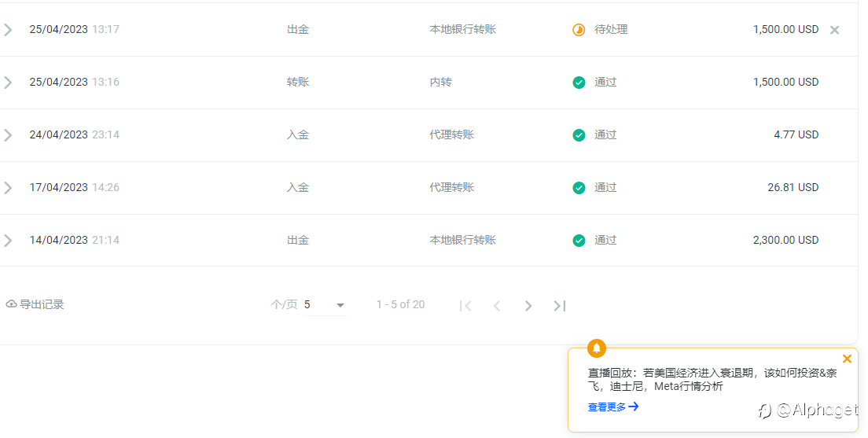The width and height of the screenshot is (868, 438).
Task: Cancel the pending 1,500.00 USD withdrawal
Action: [834, 30]
